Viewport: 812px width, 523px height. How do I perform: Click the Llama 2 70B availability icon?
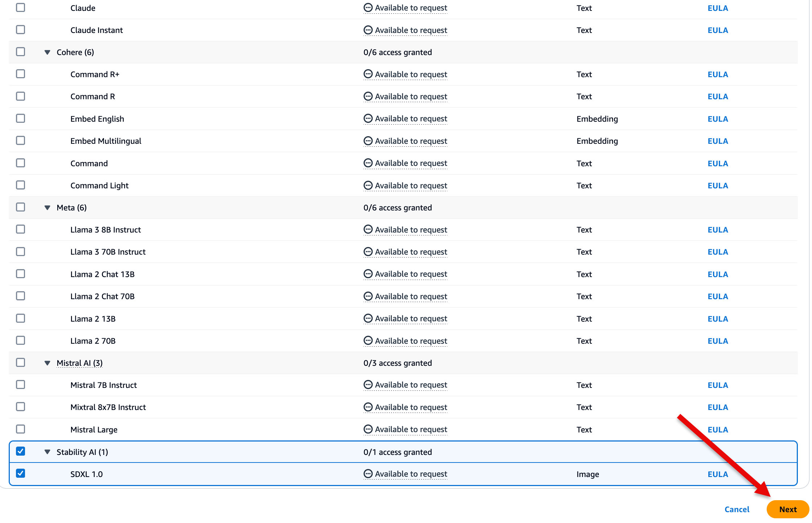[x=368, y=341]
